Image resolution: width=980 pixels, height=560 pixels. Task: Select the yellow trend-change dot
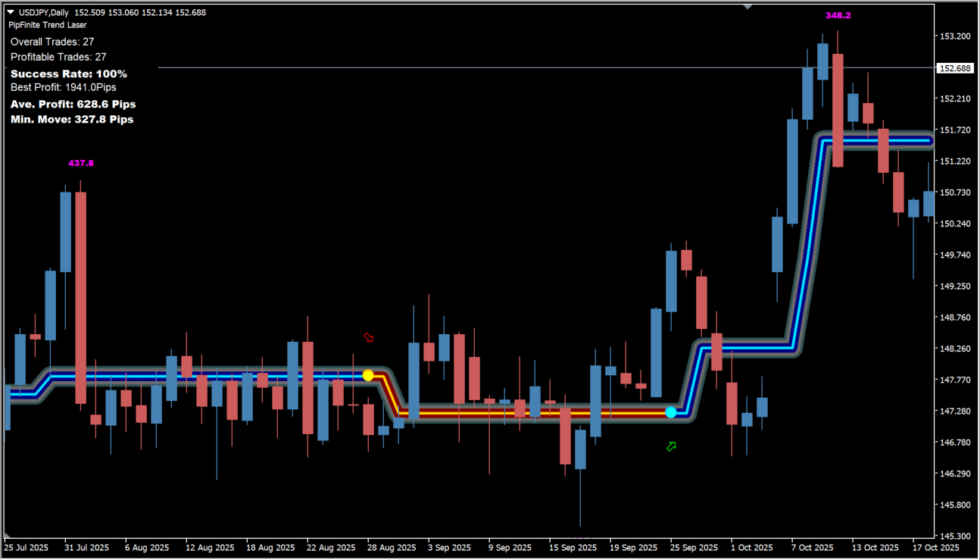tap(368, 375)
